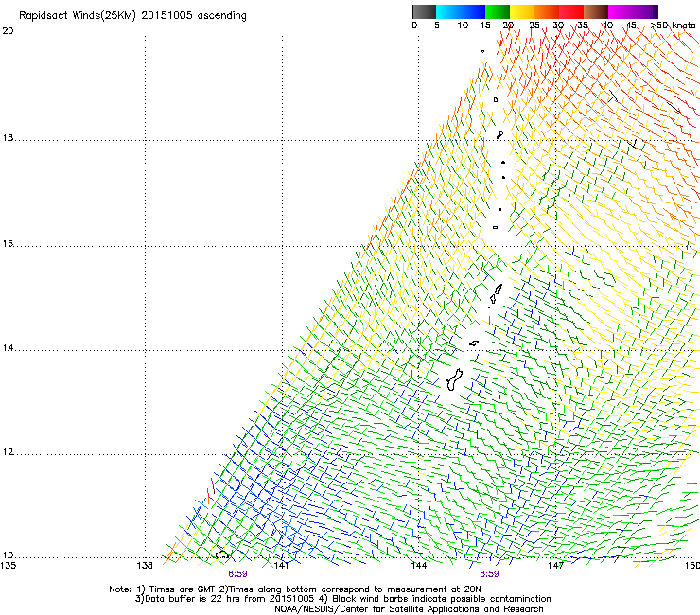Click the cyan-blue 5-15 knots band

pos(461,11)
